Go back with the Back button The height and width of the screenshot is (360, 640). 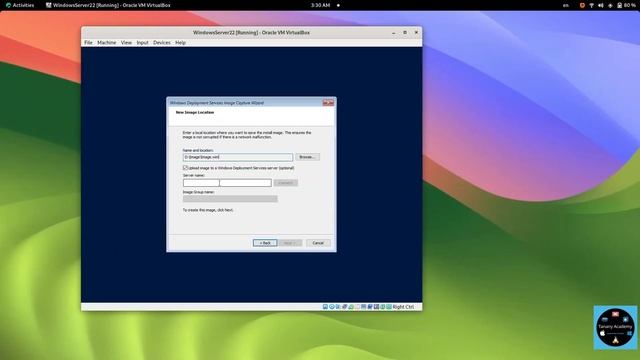click(x=265, y=243)
